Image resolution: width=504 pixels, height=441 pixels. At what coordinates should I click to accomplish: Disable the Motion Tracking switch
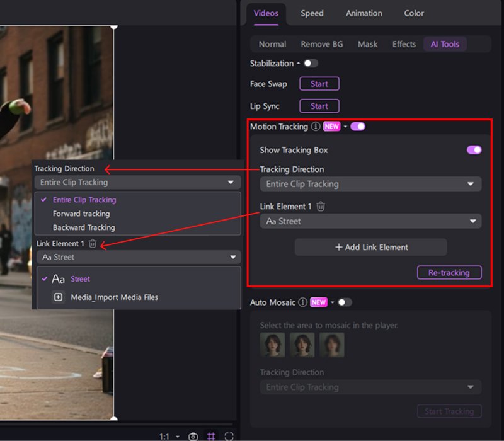358,126
